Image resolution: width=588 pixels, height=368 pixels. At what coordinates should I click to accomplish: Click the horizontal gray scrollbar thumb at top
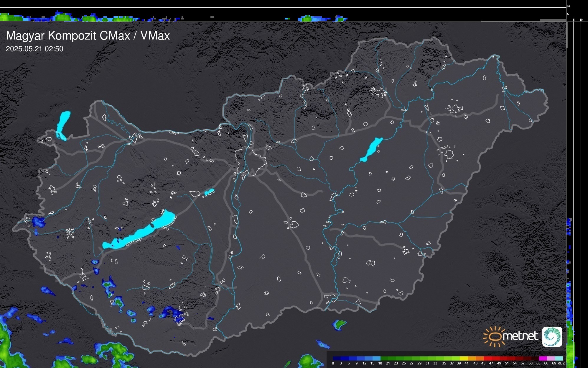(553, 20)
